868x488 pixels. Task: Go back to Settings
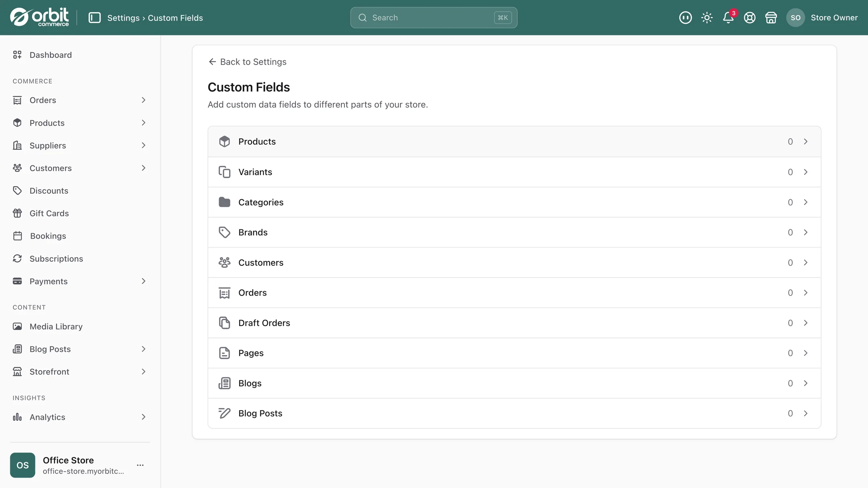coord(248,62)
